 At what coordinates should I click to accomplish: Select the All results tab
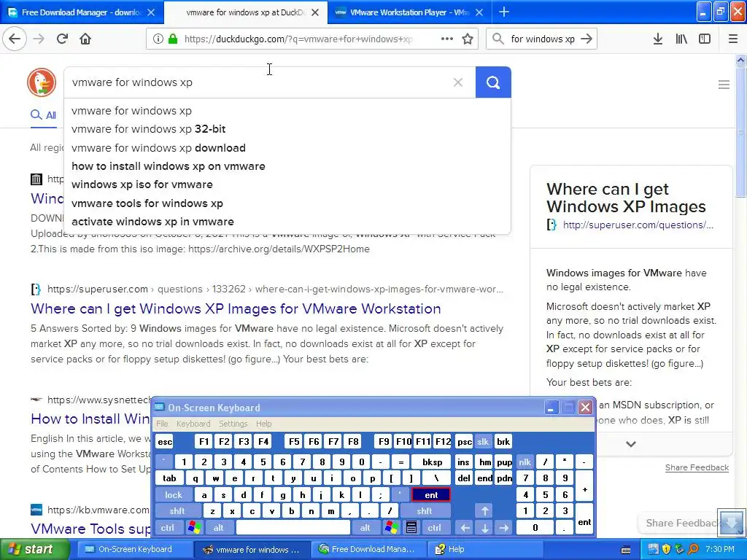tap(43, 115)
